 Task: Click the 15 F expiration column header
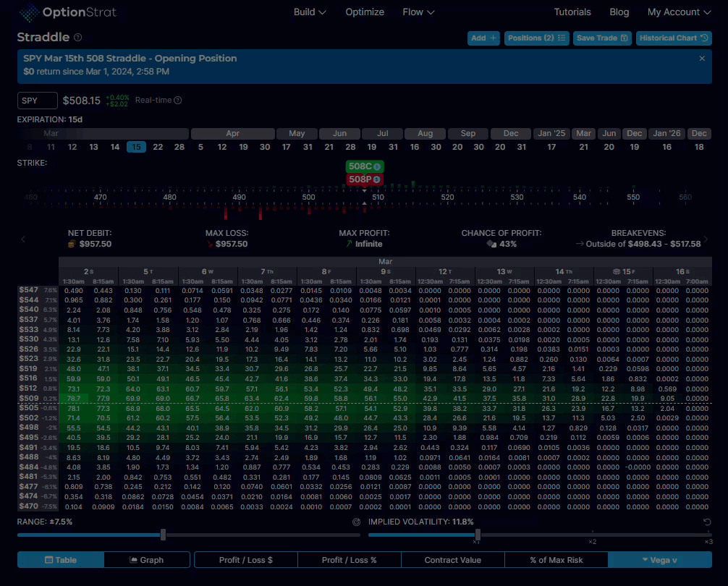(624, 271)
